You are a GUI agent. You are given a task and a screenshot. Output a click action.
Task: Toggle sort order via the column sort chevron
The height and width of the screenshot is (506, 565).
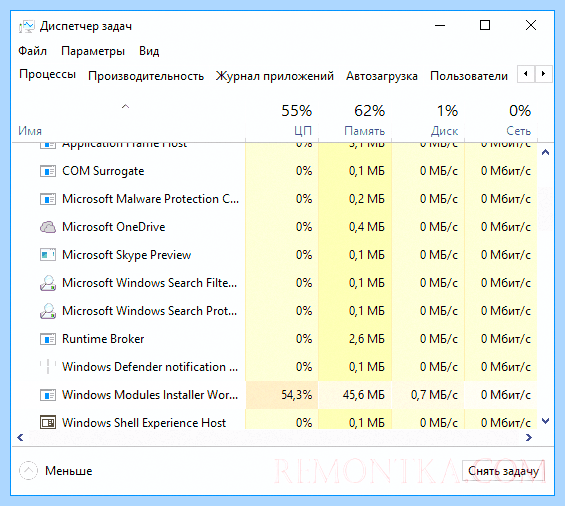pyautogui.click(x=125, y=106)
